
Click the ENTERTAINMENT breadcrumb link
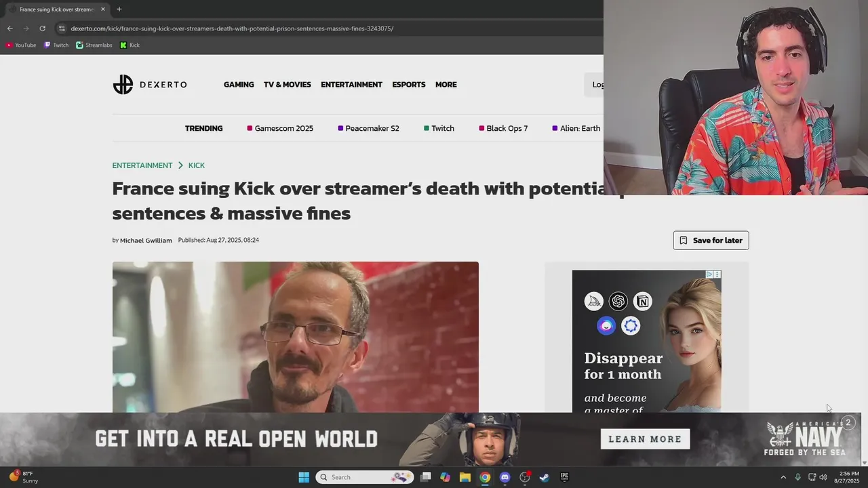142,165
